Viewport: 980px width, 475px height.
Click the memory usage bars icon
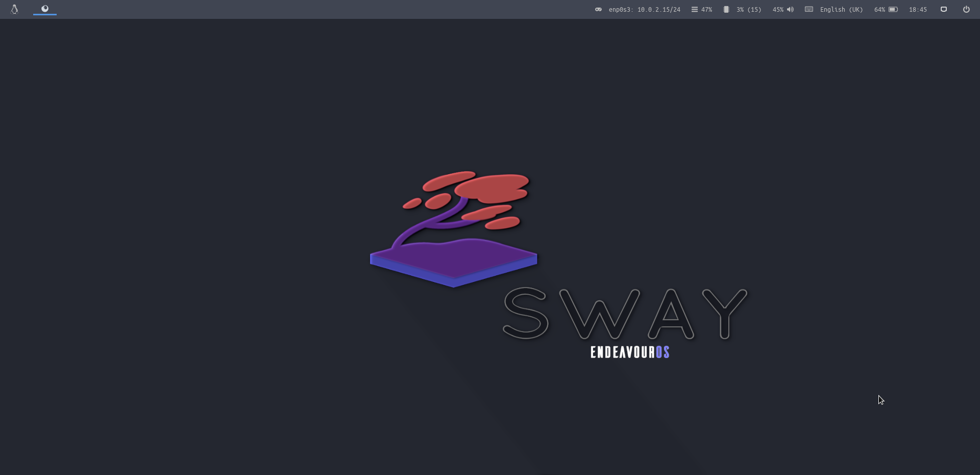click(x=695, y=9)
